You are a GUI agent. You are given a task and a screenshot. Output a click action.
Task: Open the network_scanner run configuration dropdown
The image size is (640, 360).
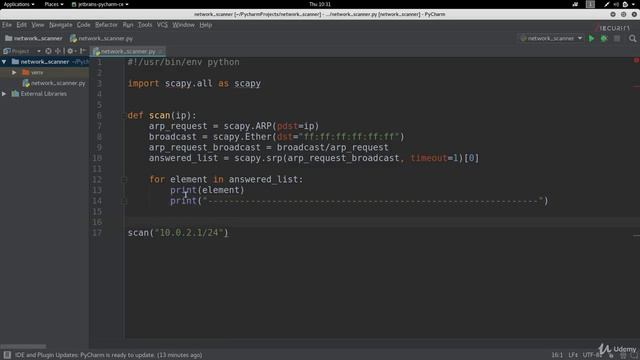tap(551, 38)
